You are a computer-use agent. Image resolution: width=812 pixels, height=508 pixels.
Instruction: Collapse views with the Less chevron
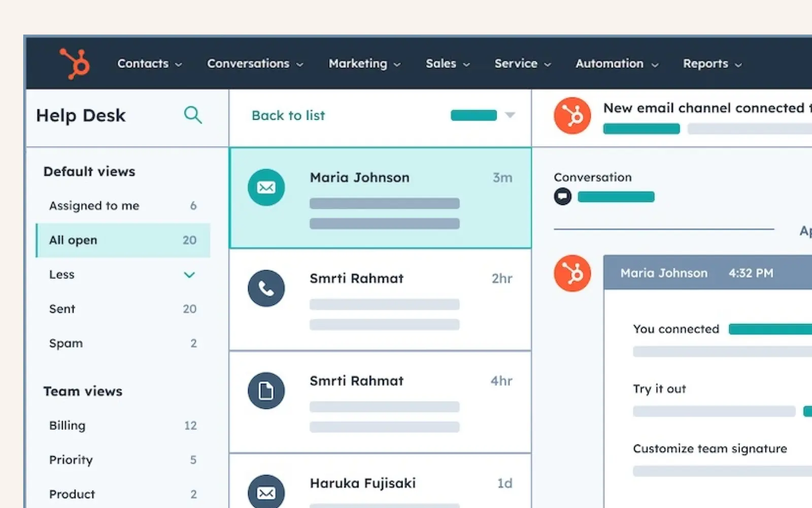pos(189,275)
